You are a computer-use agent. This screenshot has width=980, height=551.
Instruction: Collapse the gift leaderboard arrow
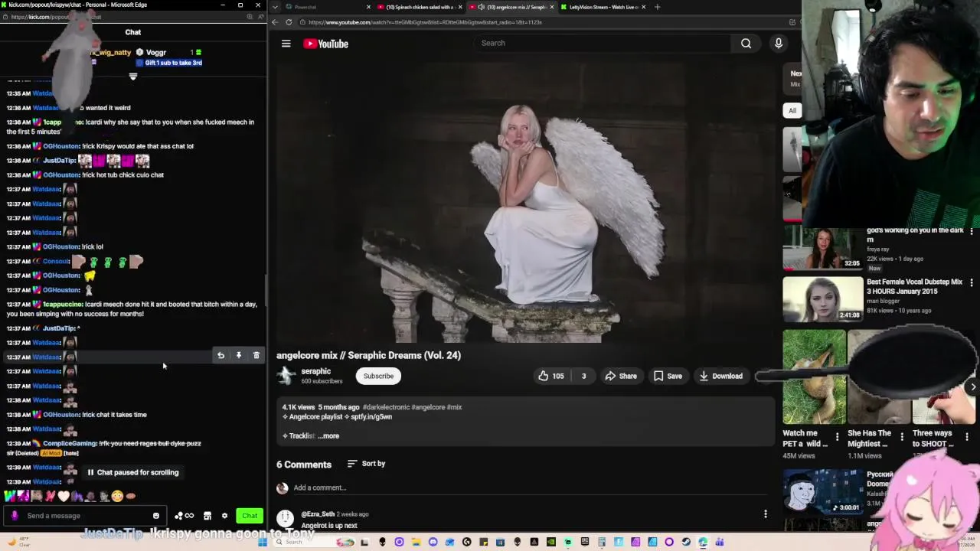tap(133, 77)
